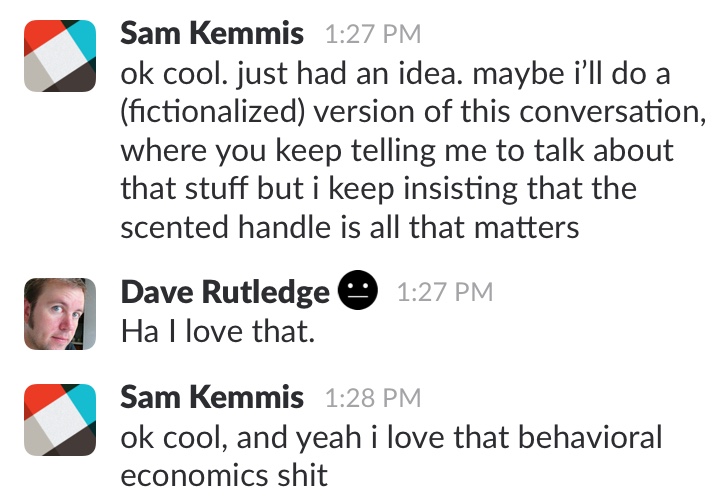
Task: Select Sam Kemmis's name on the 1:28 PM message
Action: 212,397
